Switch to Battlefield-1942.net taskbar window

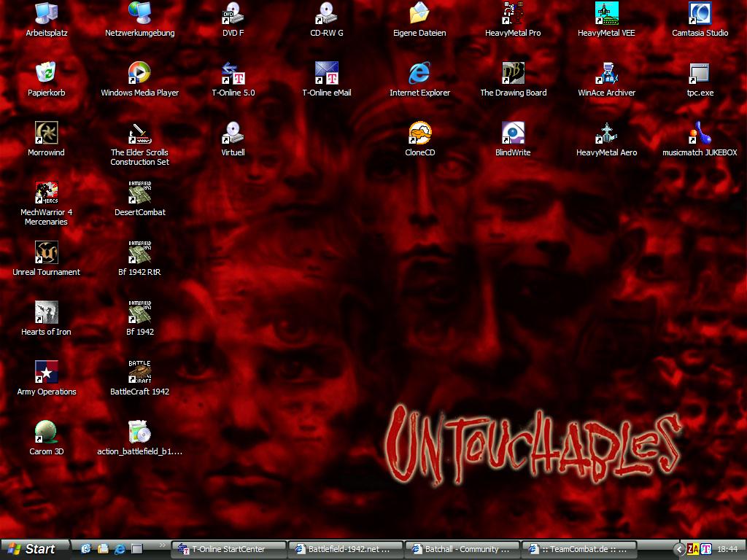pyautogui.click(x=345, y=550)
